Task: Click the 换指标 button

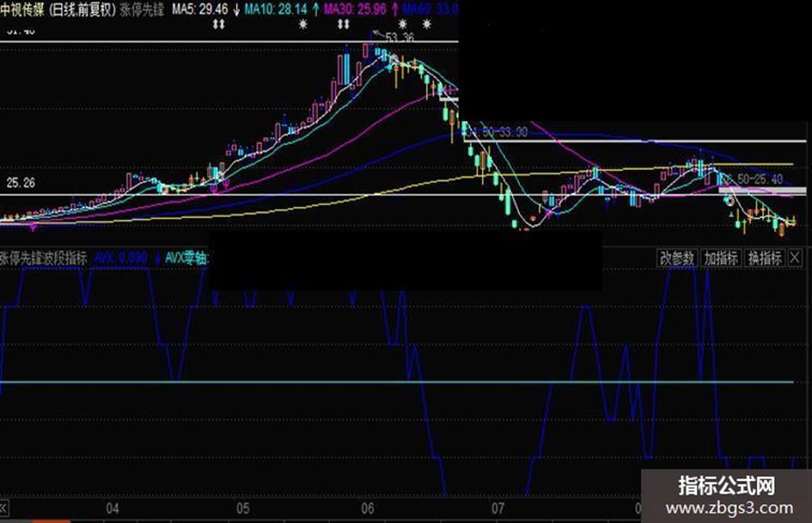Action: 765,258
